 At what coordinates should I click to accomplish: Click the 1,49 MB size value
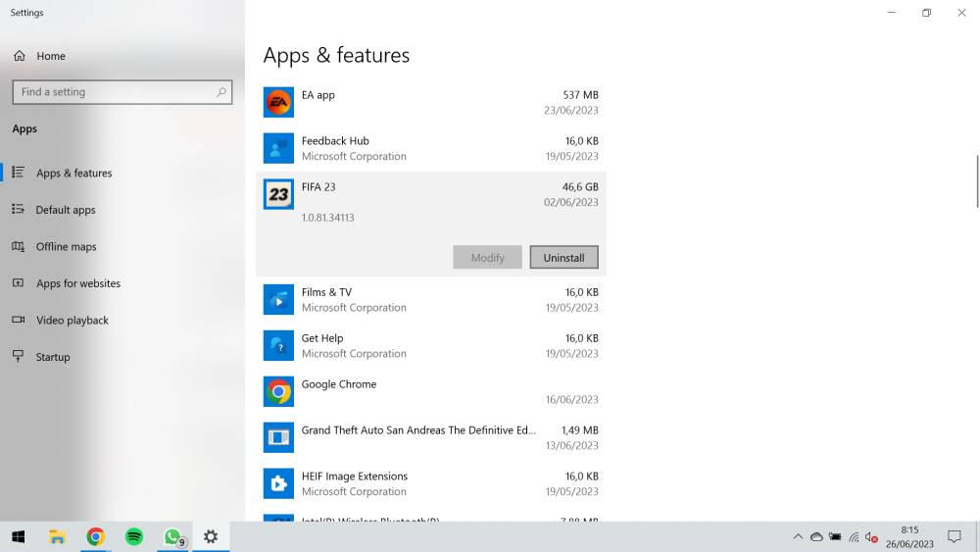(x=579, y=430)
